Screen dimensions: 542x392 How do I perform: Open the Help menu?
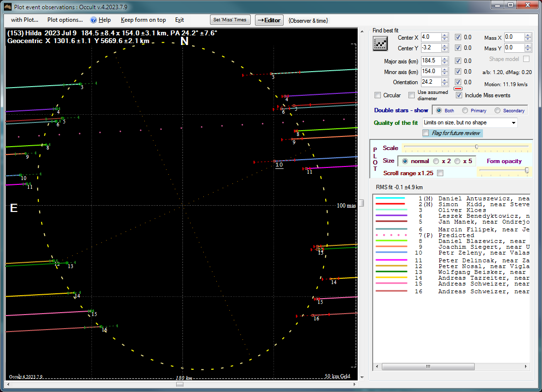105,20
